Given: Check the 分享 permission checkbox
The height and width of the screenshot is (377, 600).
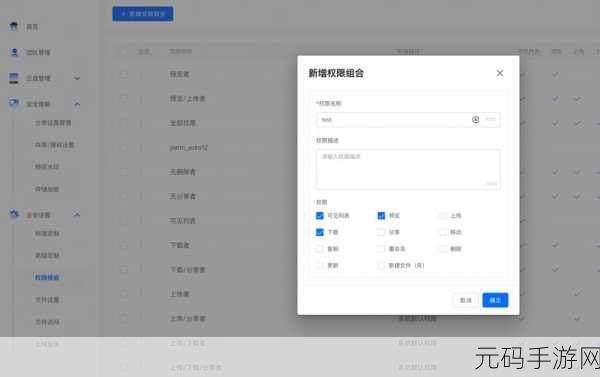Looking at the screenshot, I should click(x=381, y=232).
